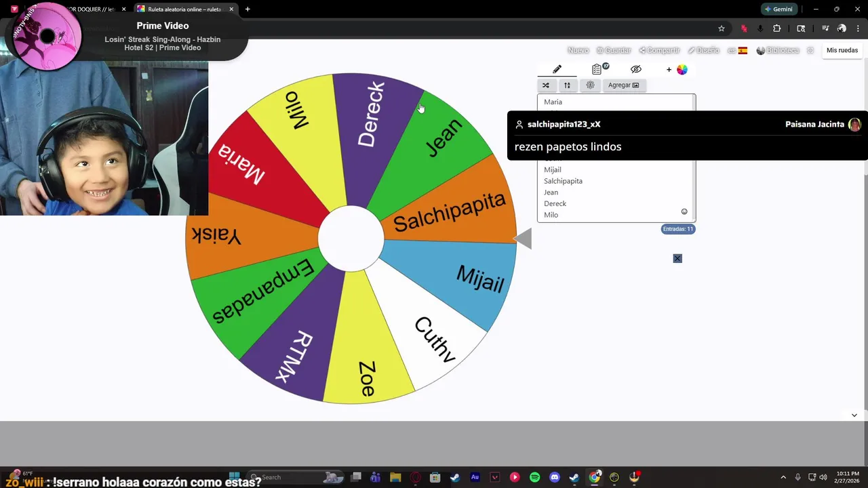This screenshot has width=868, height=488.
Task: Click Nuevo in the top menu
Action: click(x=578, y=50)
